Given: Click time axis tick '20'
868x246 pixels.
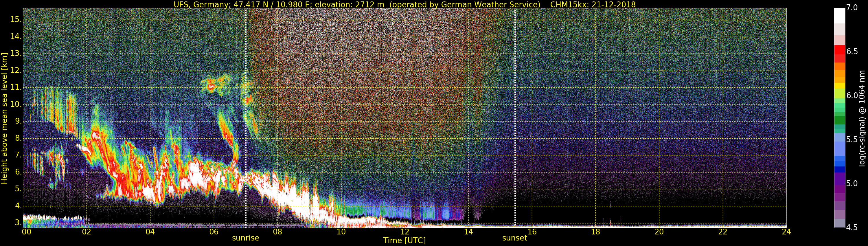Looking at the screenshot, I should click(x=659, y=232).
